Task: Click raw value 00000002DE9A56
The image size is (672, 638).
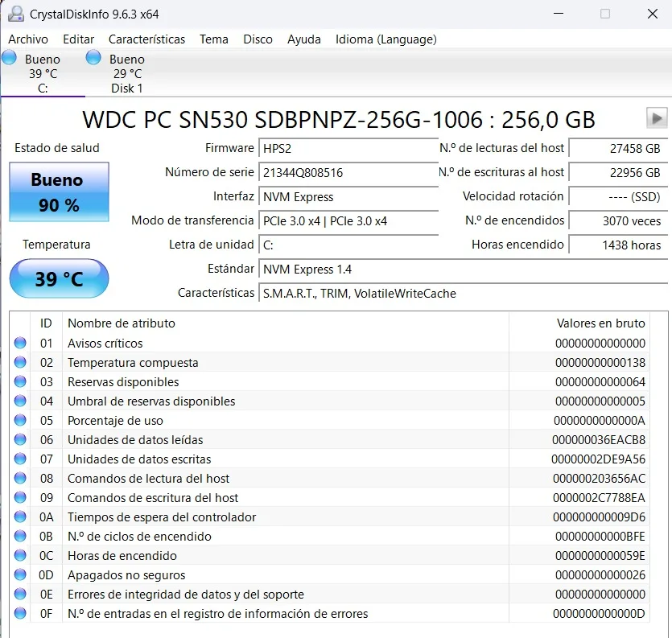Action: 598,459
